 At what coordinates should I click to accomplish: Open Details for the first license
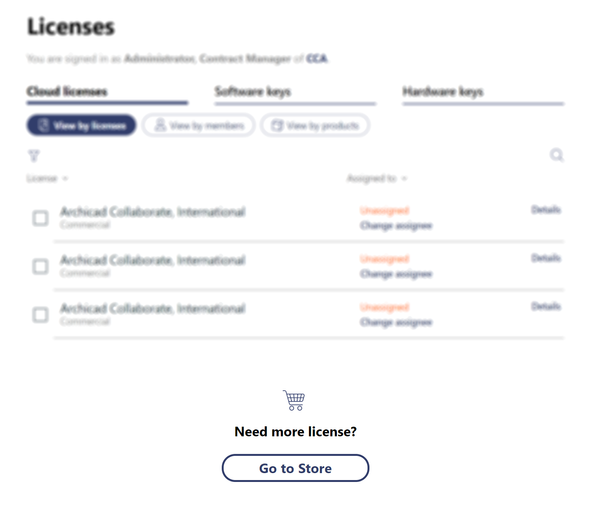coord(546,210)
